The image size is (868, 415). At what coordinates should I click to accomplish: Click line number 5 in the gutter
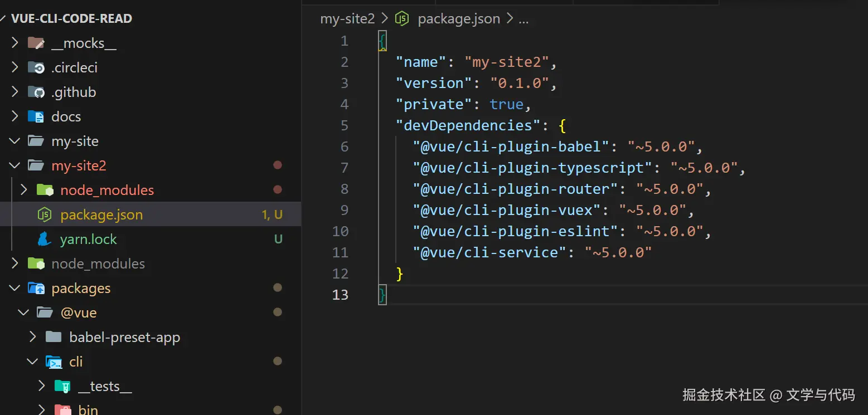point(344,125)
